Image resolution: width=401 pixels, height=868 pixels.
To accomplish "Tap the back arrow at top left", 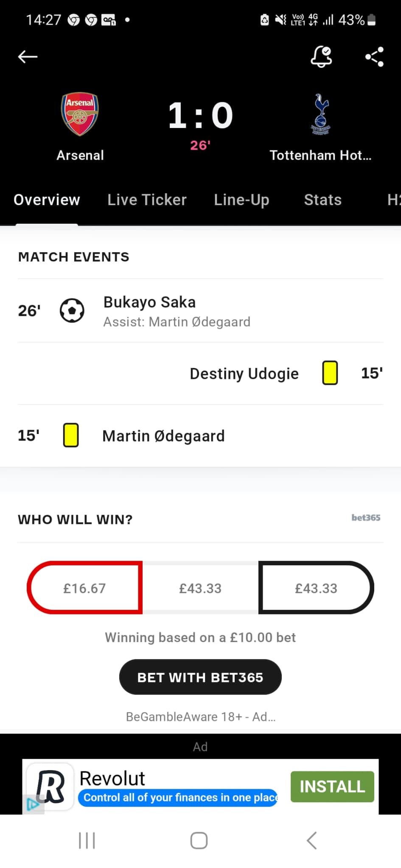I will [x=28, y=56].
